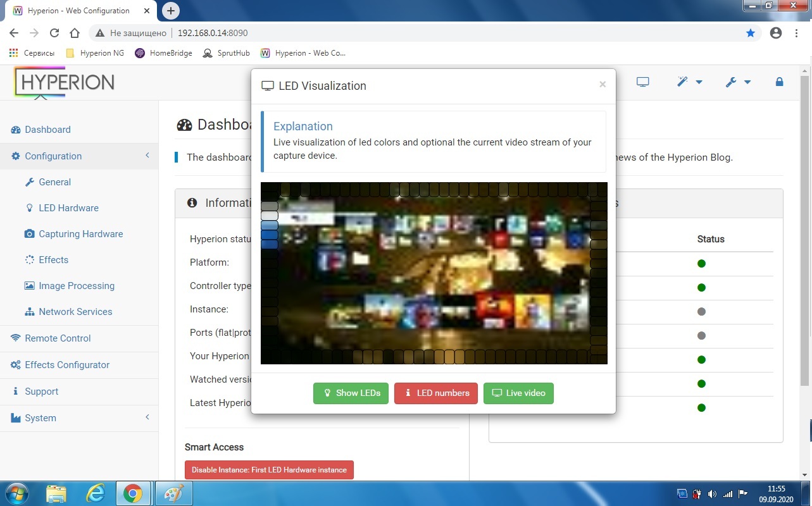The image size is (812, 506).
Task: Toggle the LED numbers button
Action: pos(436,393)
